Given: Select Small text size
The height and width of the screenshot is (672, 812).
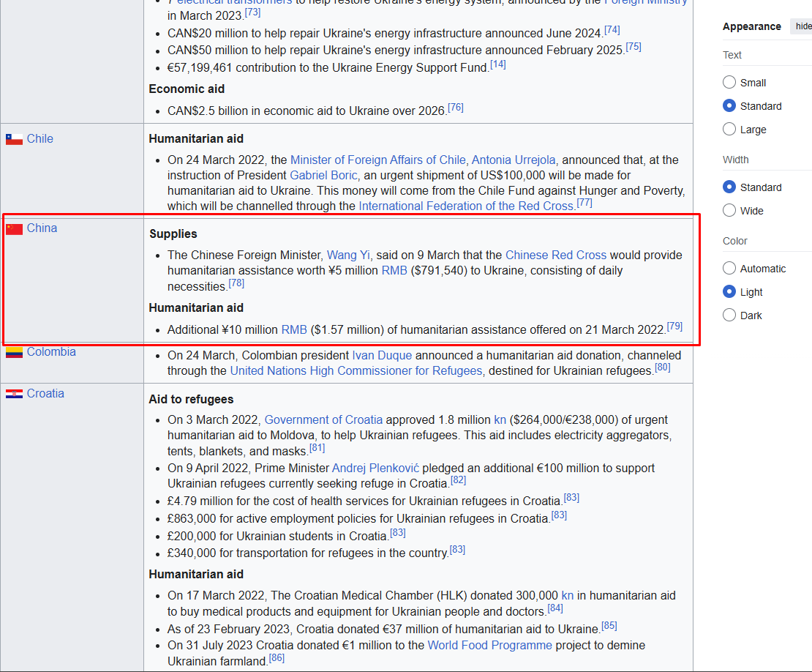Looking at the screenshot, I should 729,83.
